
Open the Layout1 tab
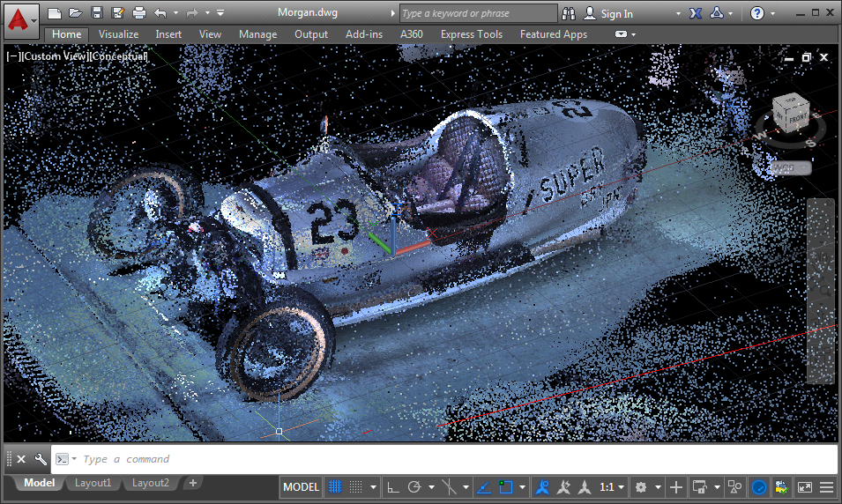click(93, 483)
